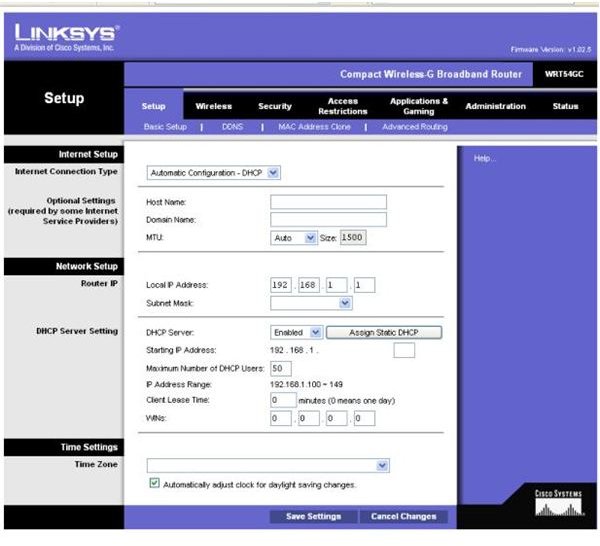Go to Access Restrictions tab
This screenshot has width=600, height=546.
342,106
